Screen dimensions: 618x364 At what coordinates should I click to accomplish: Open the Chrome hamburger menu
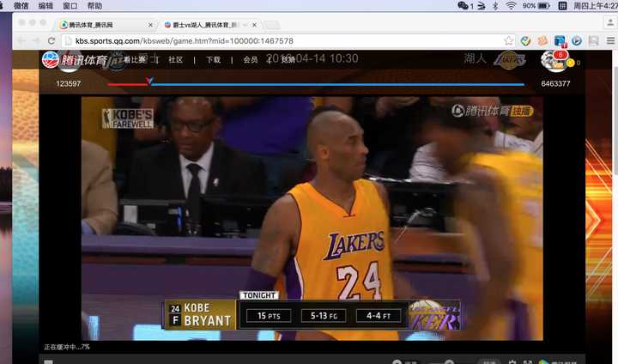(x=609, y=40)
